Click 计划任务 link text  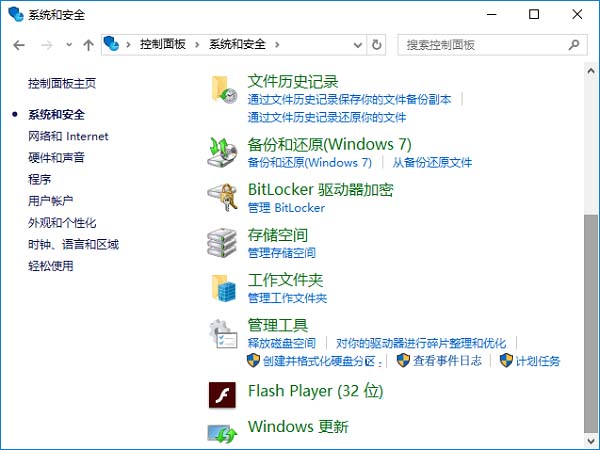(538, 360)
